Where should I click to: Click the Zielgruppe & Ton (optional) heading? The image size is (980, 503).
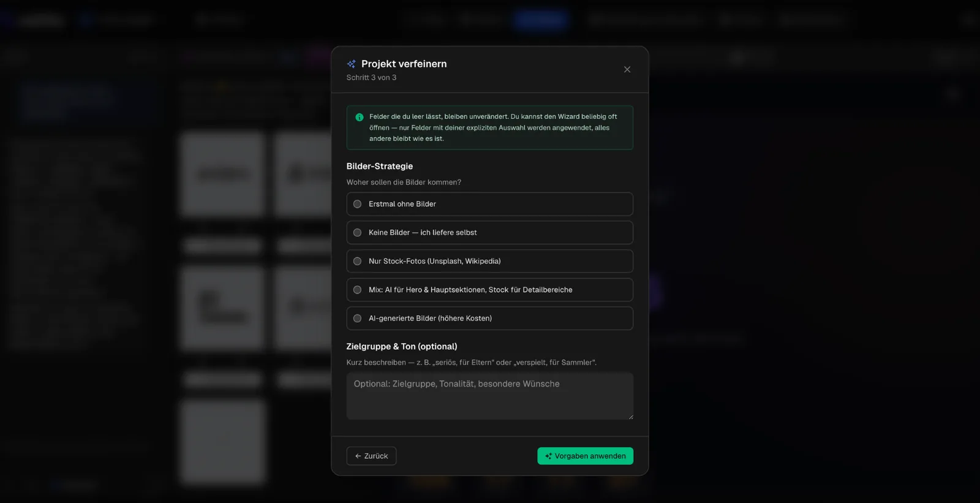point(402,346)
